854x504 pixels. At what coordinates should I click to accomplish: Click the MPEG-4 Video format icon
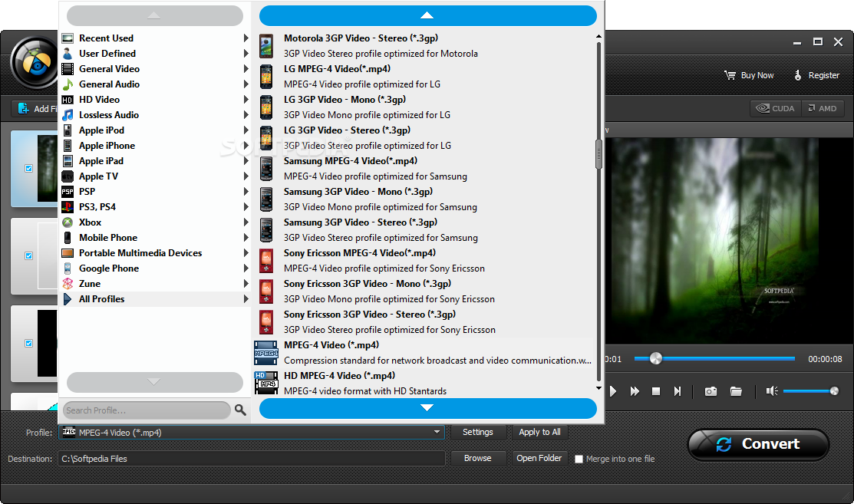click(265, 353)
